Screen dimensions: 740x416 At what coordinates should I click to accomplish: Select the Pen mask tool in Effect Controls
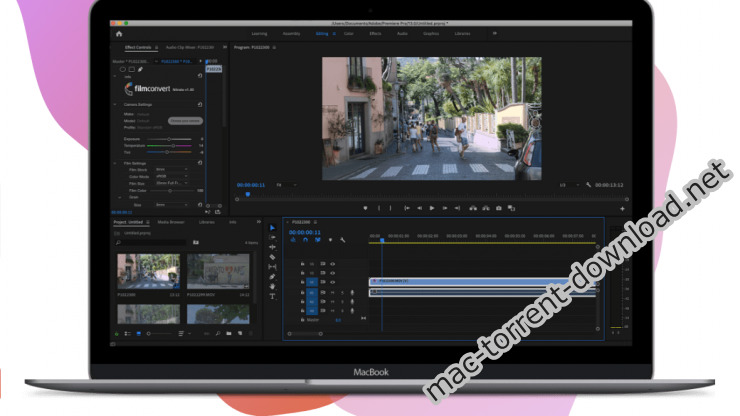coord(140,69)
